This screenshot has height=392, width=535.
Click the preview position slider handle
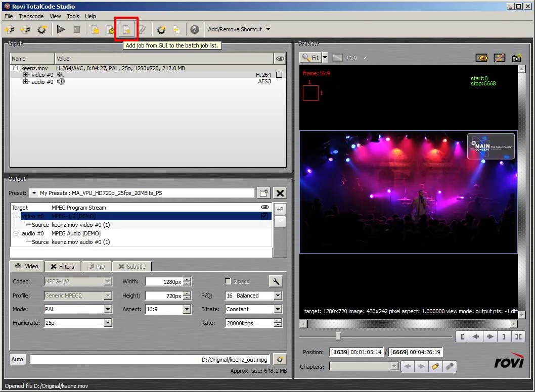338,336
